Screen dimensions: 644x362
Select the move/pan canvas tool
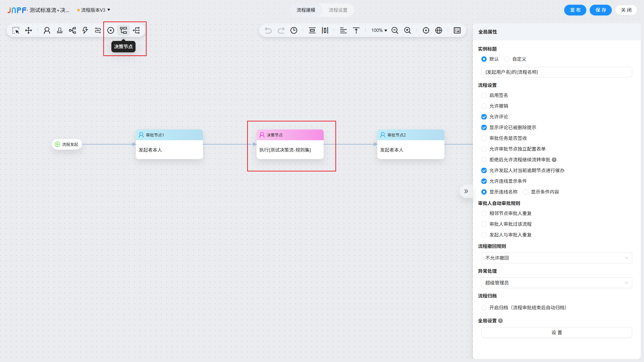click(29, 31)
